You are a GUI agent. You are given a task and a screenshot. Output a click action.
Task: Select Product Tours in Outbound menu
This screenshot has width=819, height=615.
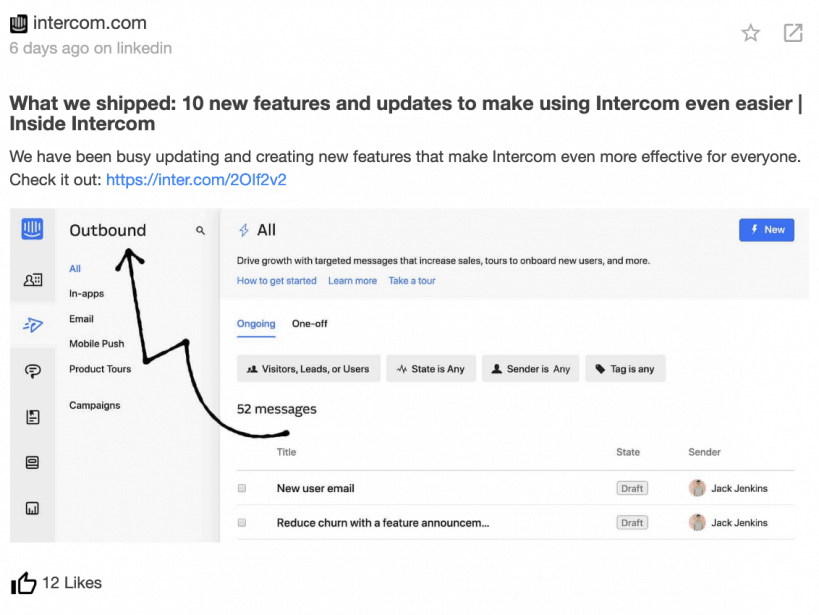pyautogui.click(x=100, y=369)
